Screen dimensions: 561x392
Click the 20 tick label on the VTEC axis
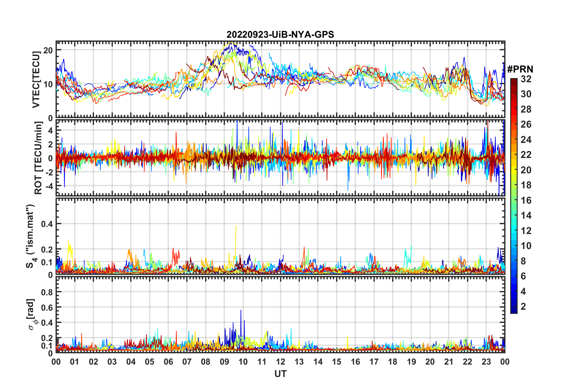48,50
